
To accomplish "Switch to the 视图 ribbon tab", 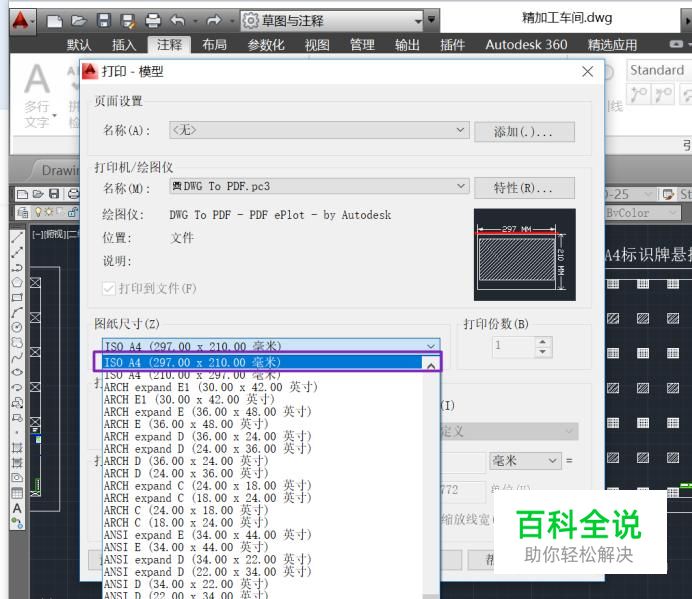I will pos(317,45).
